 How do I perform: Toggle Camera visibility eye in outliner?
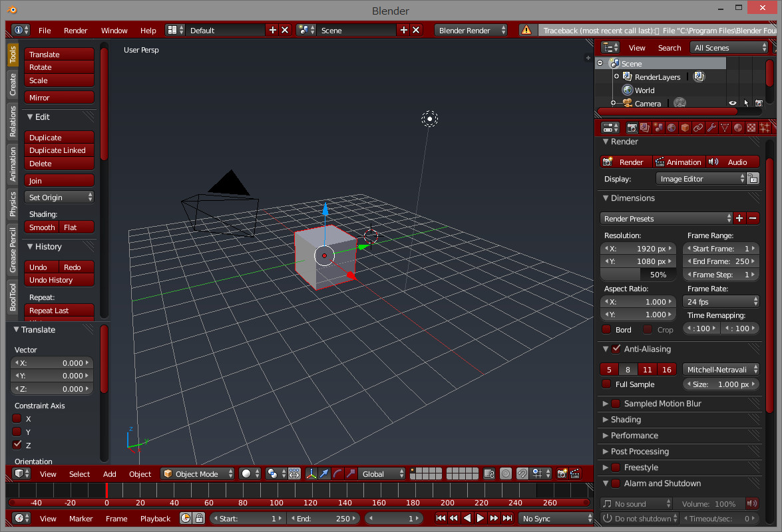[x=733, y=103]
